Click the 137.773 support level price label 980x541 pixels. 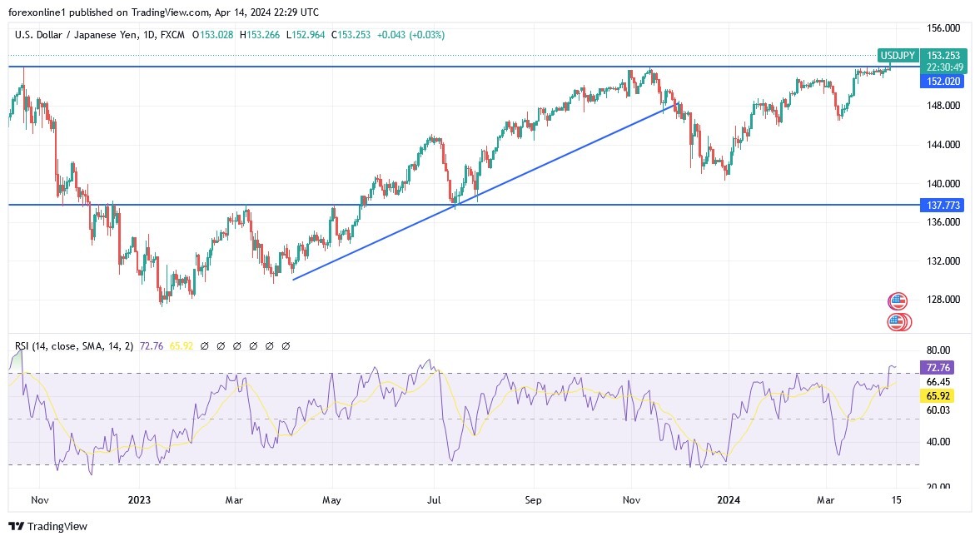[941, 204]
